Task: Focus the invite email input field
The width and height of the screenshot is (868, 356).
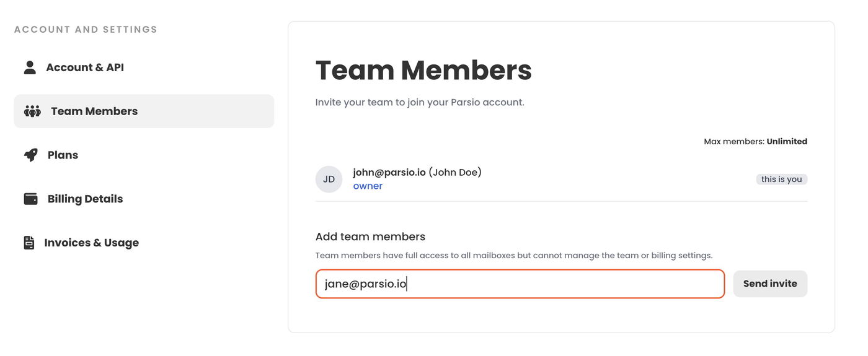Action: coord(520,284)
